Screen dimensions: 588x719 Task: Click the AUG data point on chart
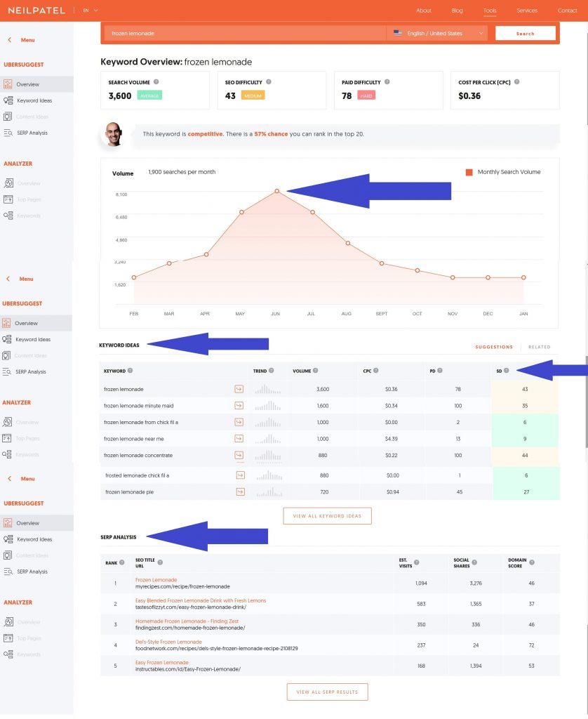(348, 243)
